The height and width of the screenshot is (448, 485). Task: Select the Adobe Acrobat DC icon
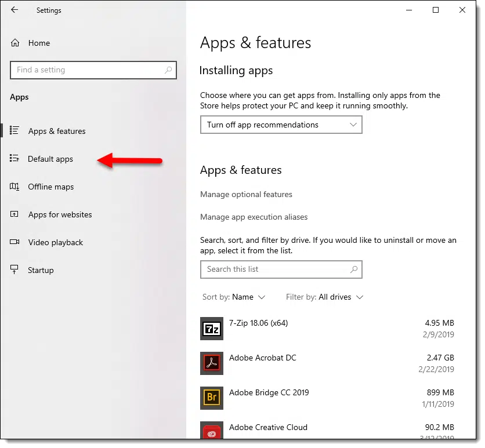212,363
